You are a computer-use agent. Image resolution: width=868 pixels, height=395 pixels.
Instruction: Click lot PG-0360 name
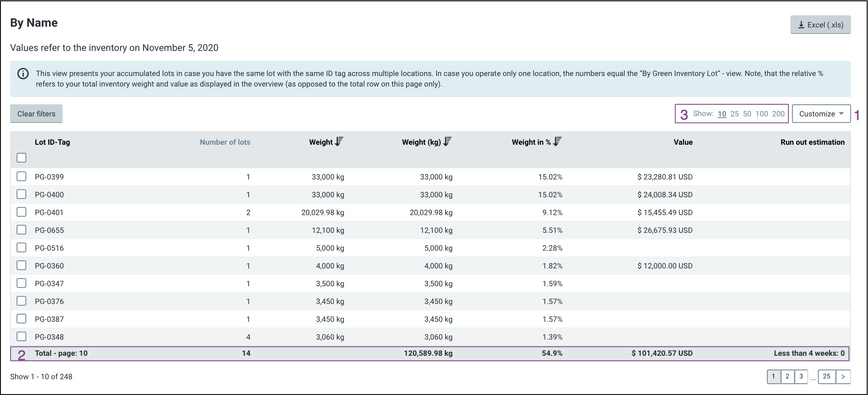pos(49,266)
